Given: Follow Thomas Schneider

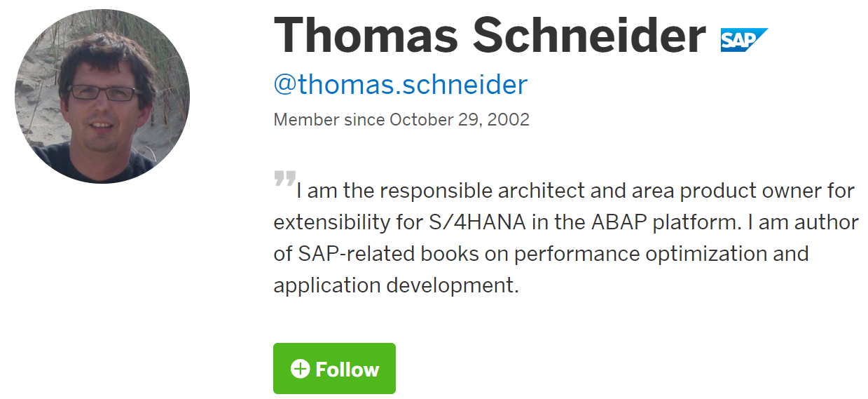Looking at the screenshot, I should 334,368.
